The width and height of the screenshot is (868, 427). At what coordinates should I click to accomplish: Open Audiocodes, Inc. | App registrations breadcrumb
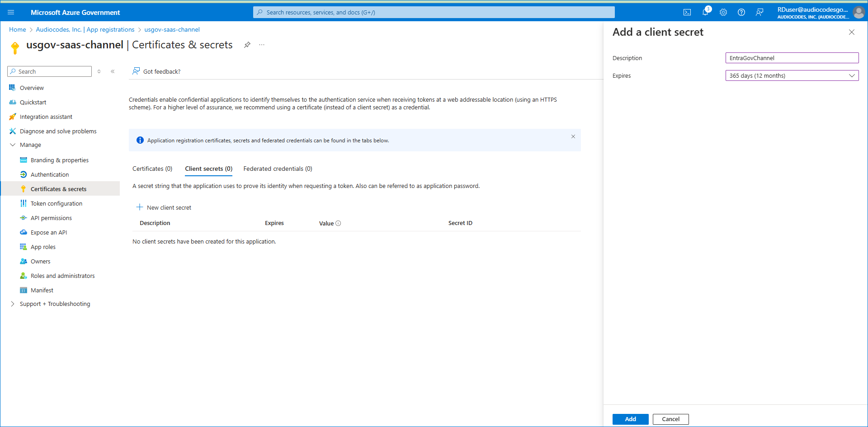click(x=85, y=29)
